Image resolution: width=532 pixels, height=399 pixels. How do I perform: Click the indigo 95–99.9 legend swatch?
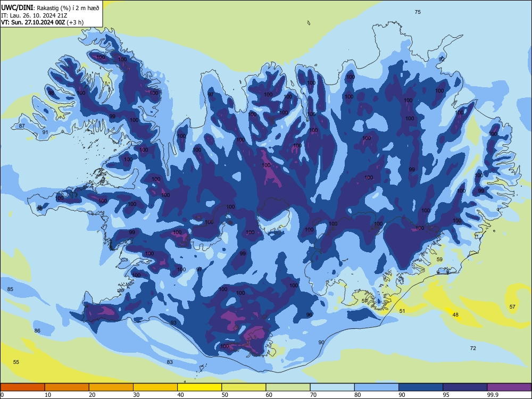(x=465, y=387)
